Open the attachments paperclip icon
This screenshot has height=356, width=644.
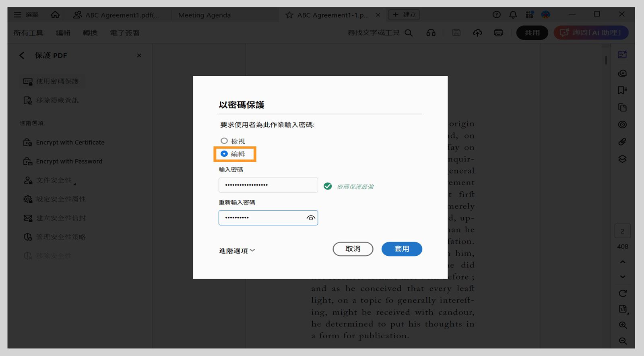(623, 142)
